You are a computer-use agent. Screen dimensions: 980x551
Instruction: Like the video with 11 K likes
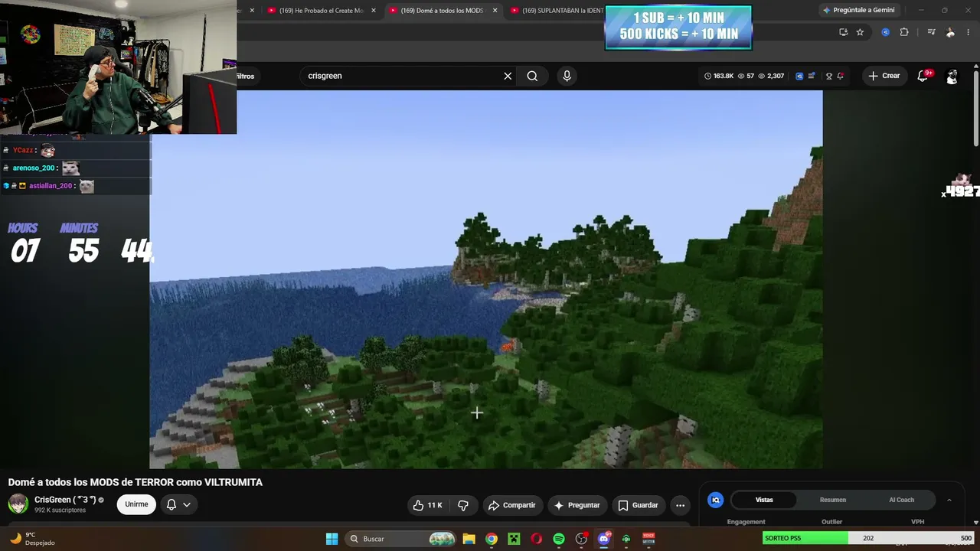[427, 505]
